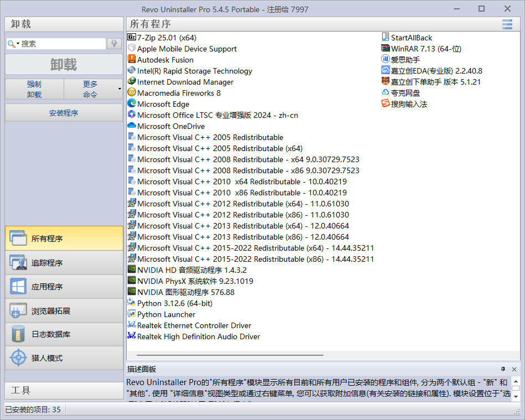The image size is (525, 420).
Task: Expand the 工具 section header
Action: pyautogui.click(x=64, y=390)
